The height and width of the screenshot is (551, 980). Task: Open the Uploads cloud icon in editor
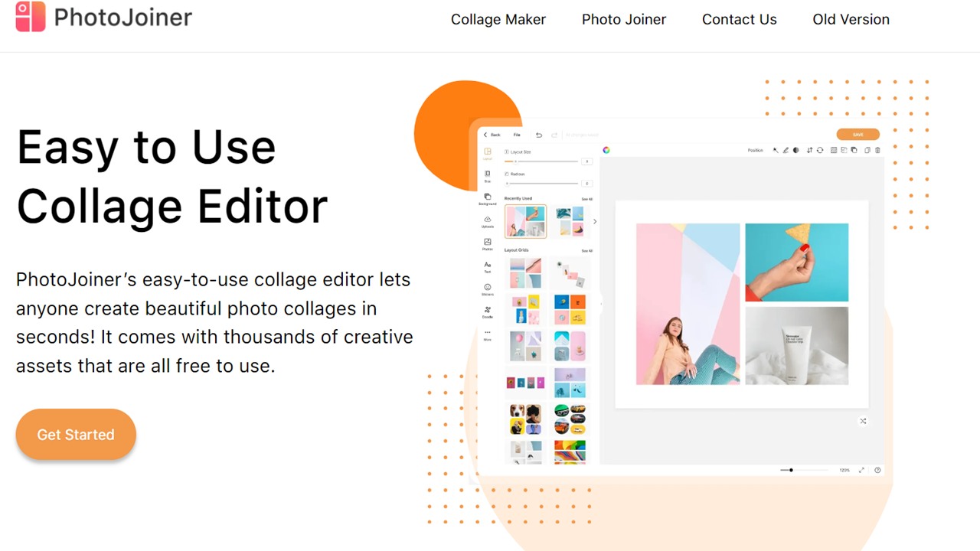(x=488, y=220)
